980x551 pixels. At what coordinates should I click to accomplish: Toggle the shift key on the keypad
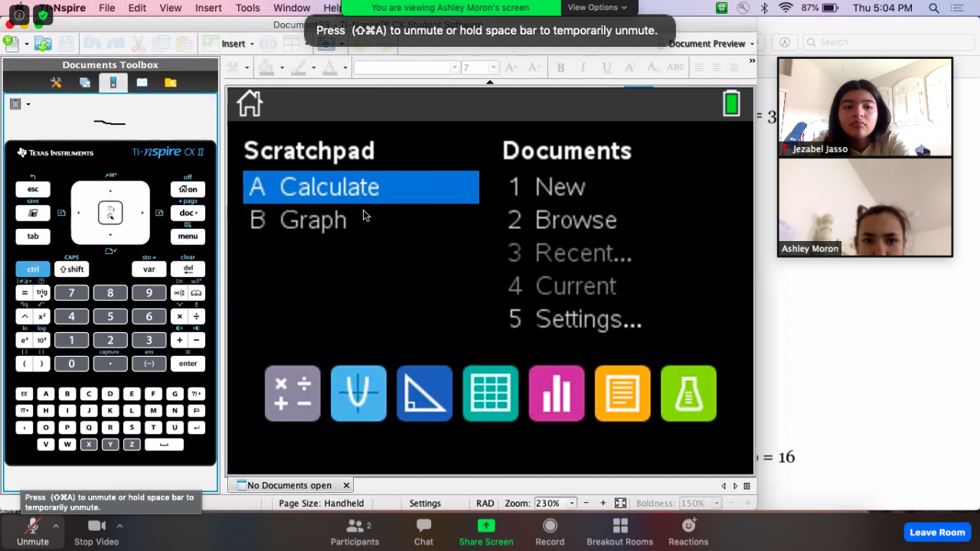point(72,269)
